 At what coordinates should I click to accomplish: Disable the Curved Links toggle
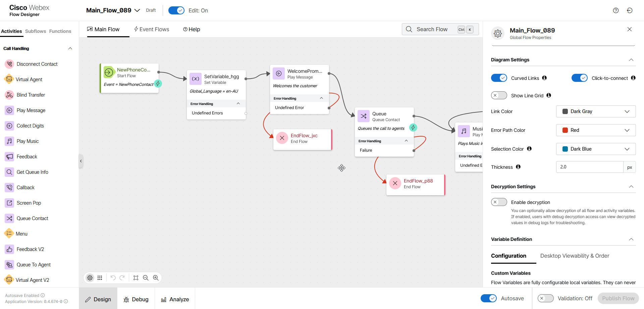click(499, 78)
